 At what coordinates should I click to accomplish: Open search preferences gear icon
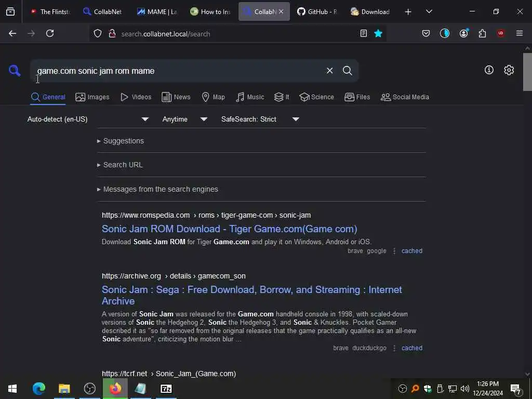[509, 70]
